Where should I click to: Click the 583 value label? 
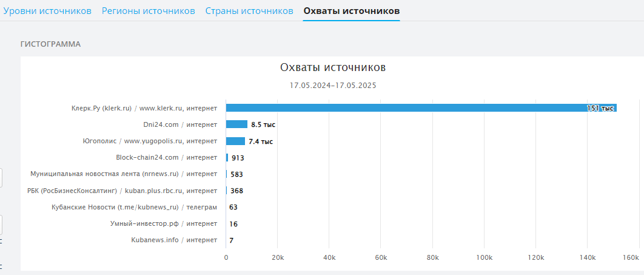[237, 174]
